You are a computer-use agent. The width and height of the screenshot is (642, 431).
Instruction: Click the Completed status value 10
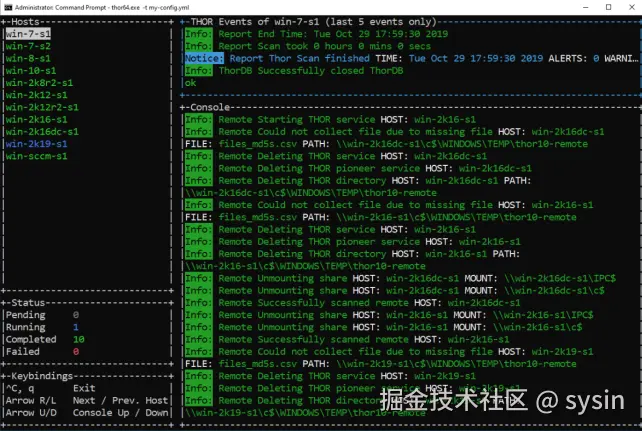click(x=79, y=339)
